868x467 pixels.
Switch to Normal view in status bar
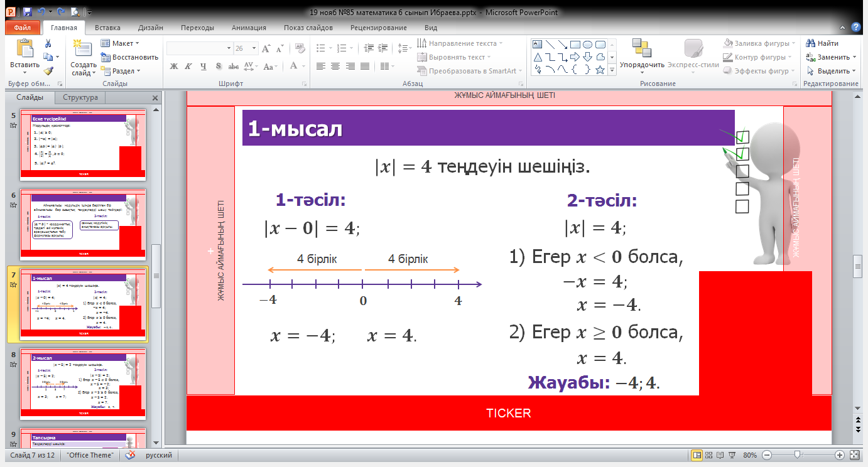[697, 454]
